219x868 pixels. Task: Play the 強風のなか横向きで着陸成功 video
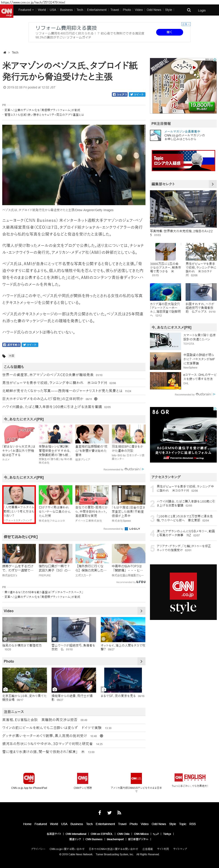click(x=25, y=629)
